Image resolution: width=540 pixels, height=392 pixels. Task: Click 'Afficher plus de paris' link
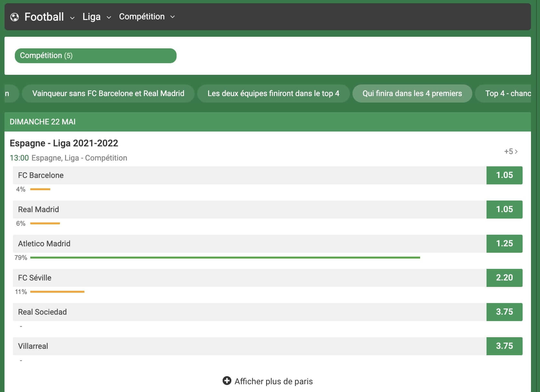click(x=274, y=381)
